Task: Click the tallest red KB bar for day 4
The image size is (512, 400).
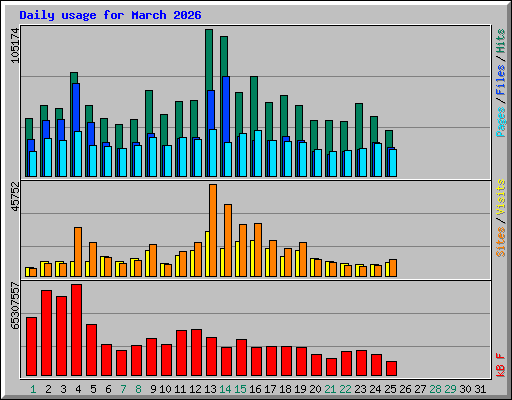Action: [76, 330]
